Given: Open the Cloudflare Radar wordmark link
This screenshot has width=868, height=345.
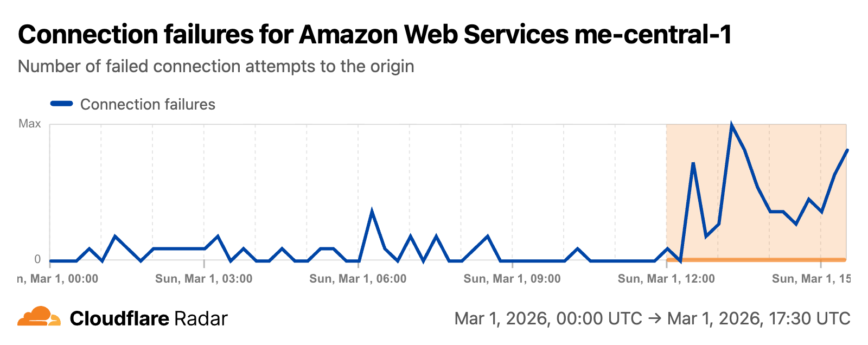Looking at the screenshot, I should pos(149,318).
